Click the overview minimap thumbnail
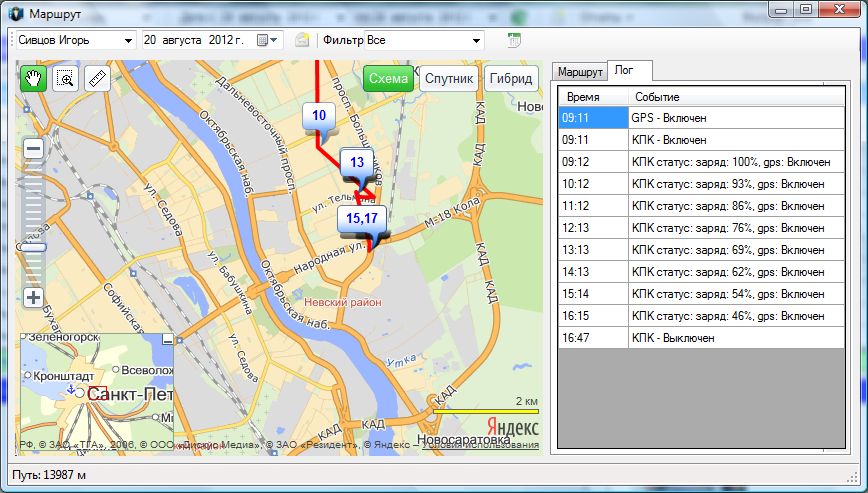 coord(97,392)
